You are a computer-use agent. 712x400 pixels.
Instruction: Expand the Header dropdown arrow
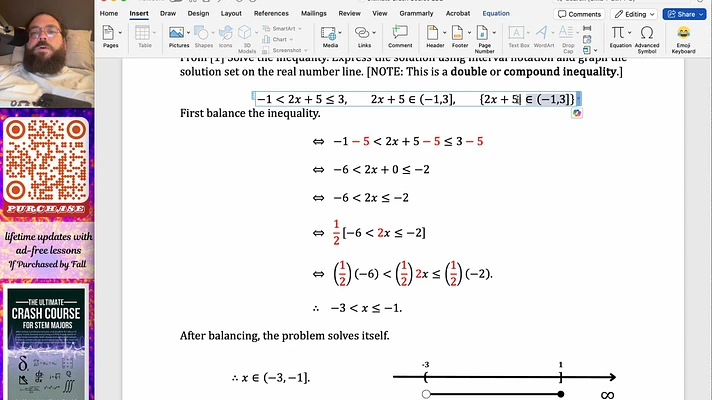tap(444, 33)
